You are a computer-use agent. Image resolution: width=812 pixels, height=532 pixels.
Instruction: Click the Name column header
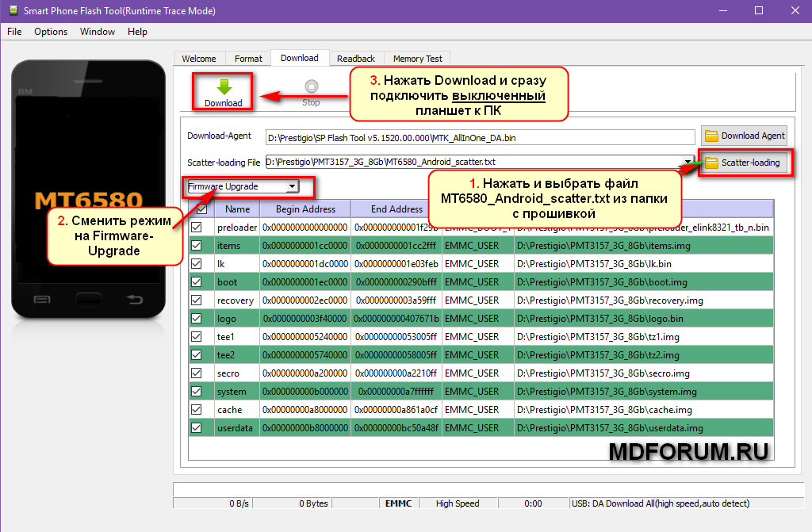(237, 209)
